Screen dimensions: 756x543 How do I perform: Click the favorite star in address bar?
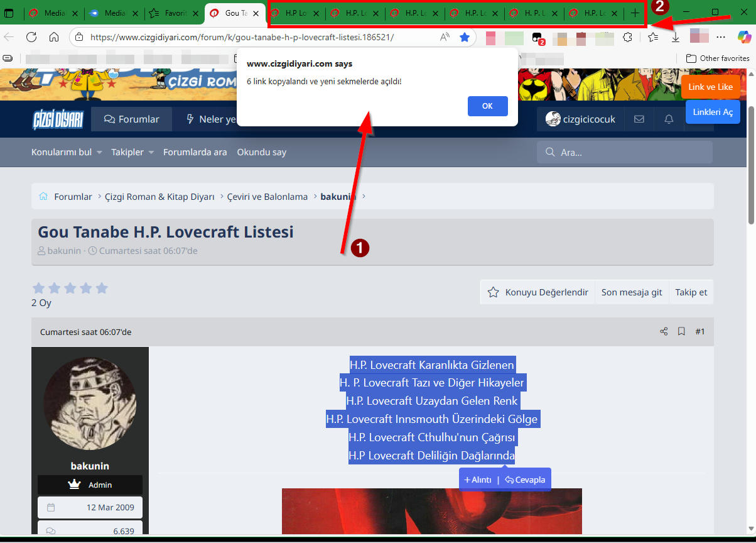point(465,37)
